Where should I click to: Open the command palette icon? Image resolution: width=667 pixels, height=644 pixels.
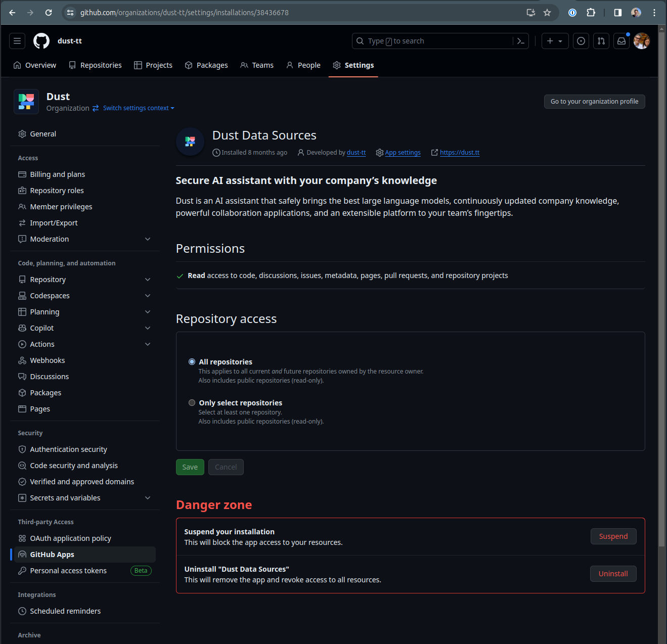click(521, 41)
